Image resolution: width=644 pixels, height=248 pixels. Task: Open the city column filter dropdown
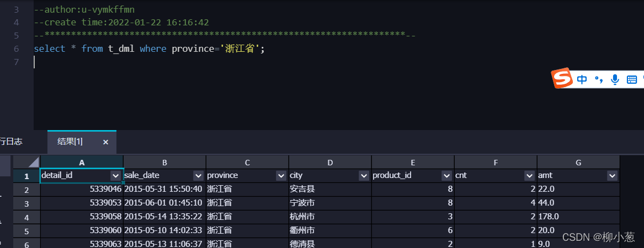[364, 176]
